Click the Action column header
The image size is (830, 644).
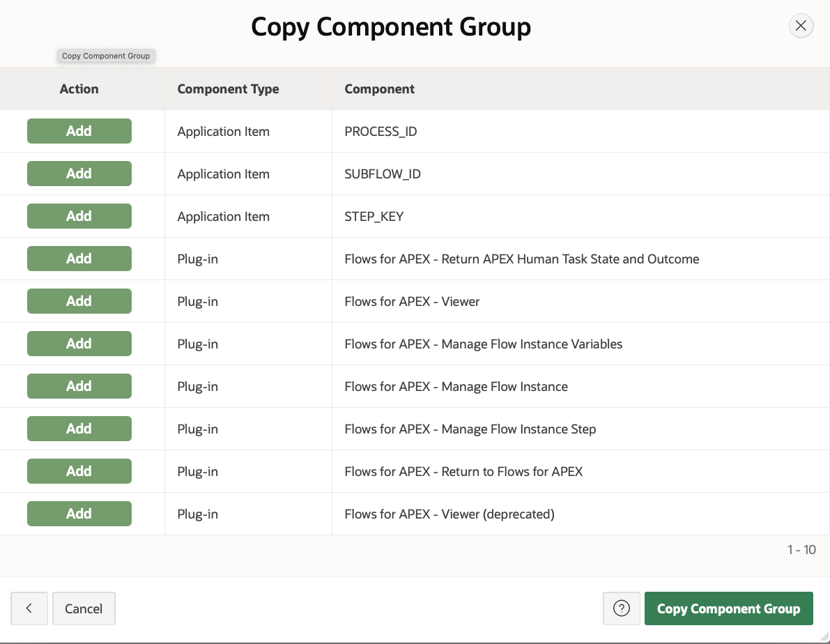[x=79, y=89]
